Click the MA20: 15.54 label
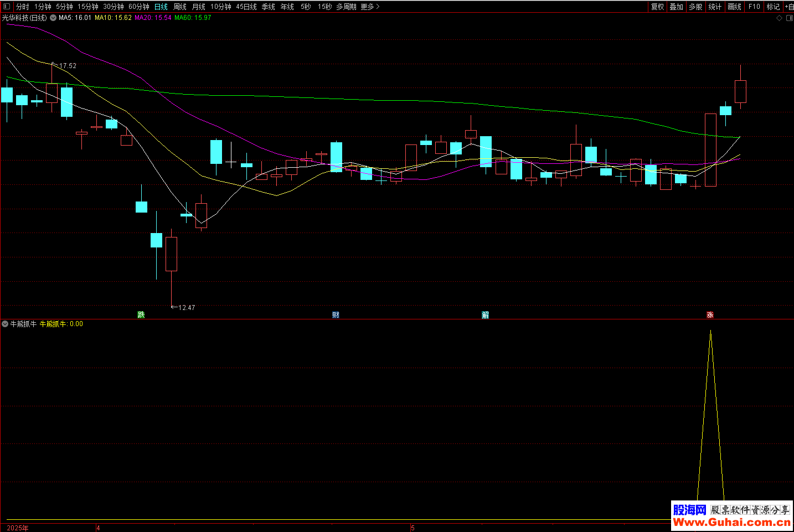The image size is (794, 532). click(153, 18)
